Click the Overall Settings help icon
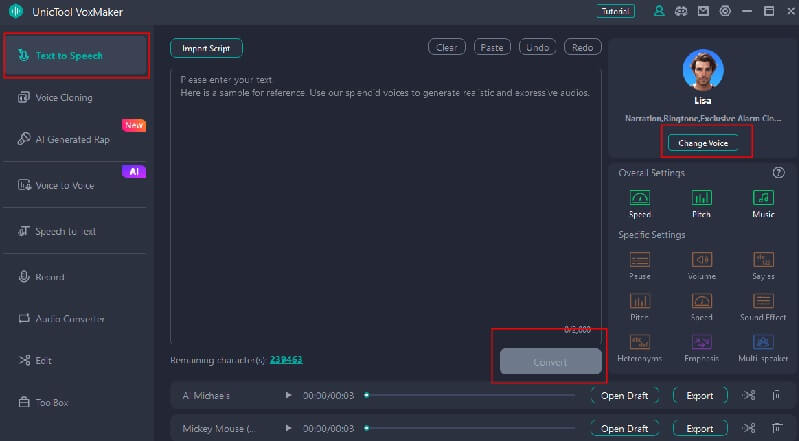 click(779, 172)
